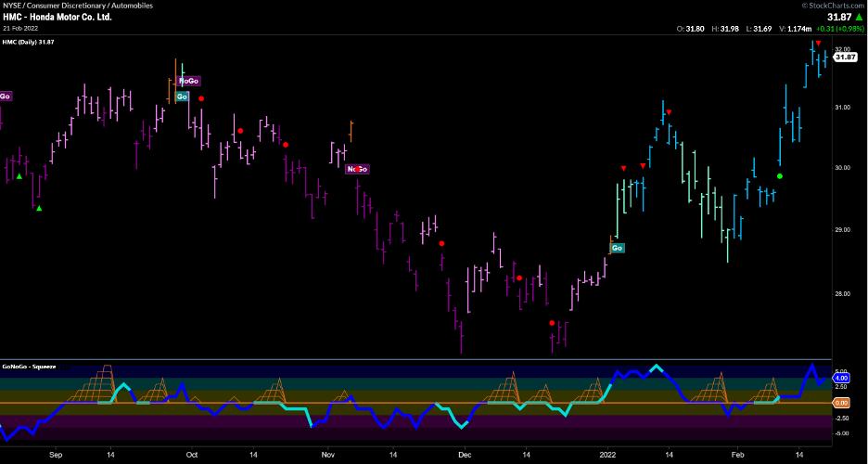Click the teal Go label below the September NoGo
Screen dimensions: 868x464
pos(182,97)
